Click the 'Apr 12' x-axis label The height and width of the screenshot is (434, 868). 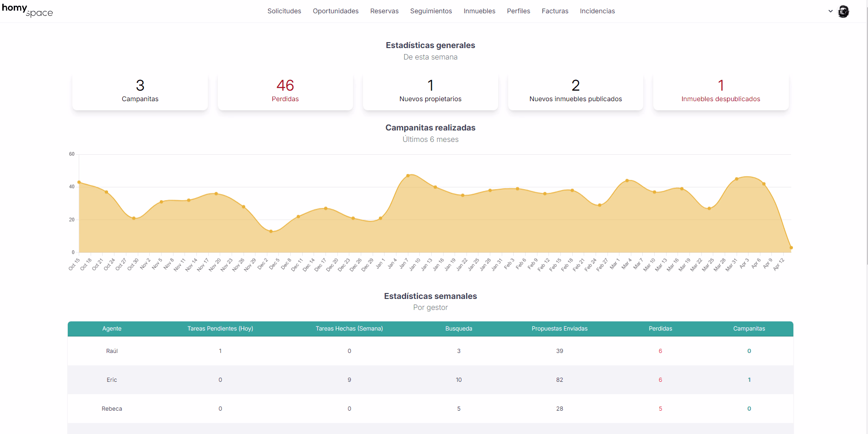click(x=779, y=265)
